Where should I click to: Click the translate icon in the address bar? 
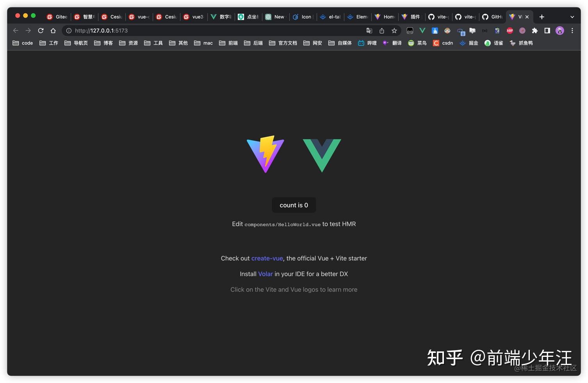point(369,30)
